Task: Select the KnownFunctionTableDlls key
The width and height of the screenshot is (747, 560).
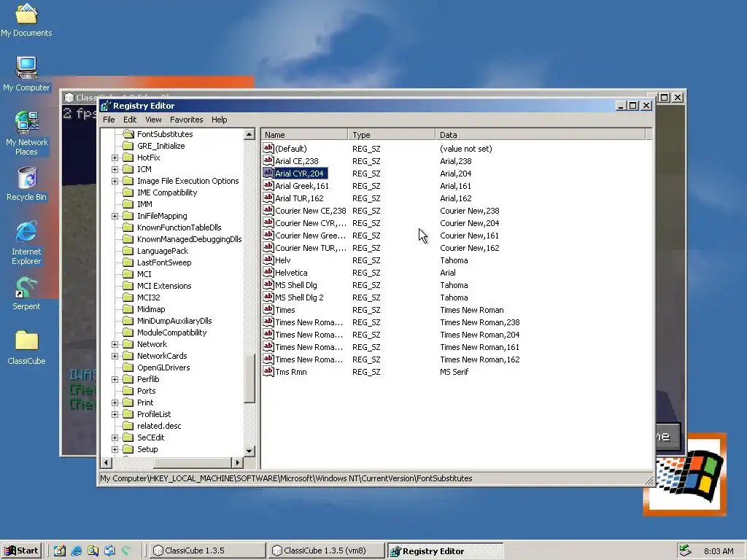Action: [x=179, y=227]
